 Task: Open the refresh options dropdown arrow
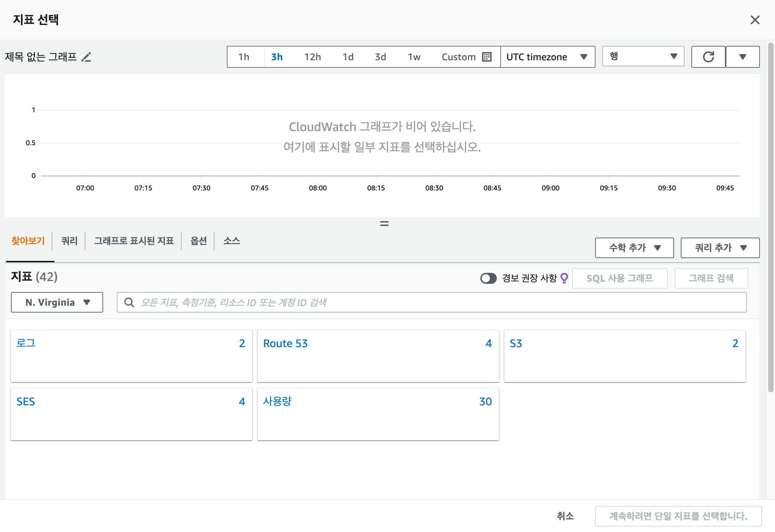[742, 57]
